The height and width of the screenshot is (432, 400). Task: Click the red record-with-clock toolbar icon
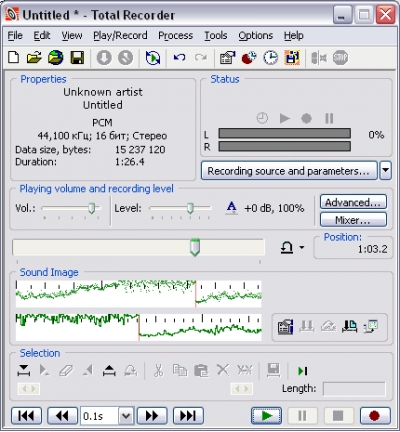click(x=249, y=58)
